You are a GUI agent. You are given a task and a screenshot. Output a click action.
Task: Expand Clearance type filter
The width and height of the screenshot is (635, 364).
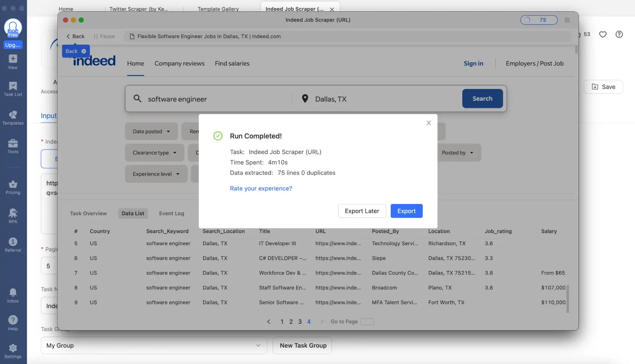[x=154, y=152]
